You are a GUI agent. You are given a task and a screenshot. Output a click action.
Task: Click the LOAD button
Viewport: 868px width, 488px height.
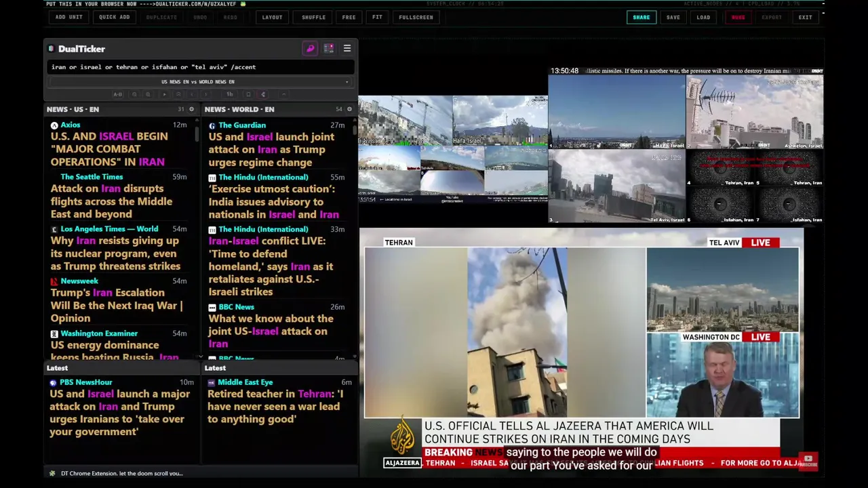tap(703, 17)
